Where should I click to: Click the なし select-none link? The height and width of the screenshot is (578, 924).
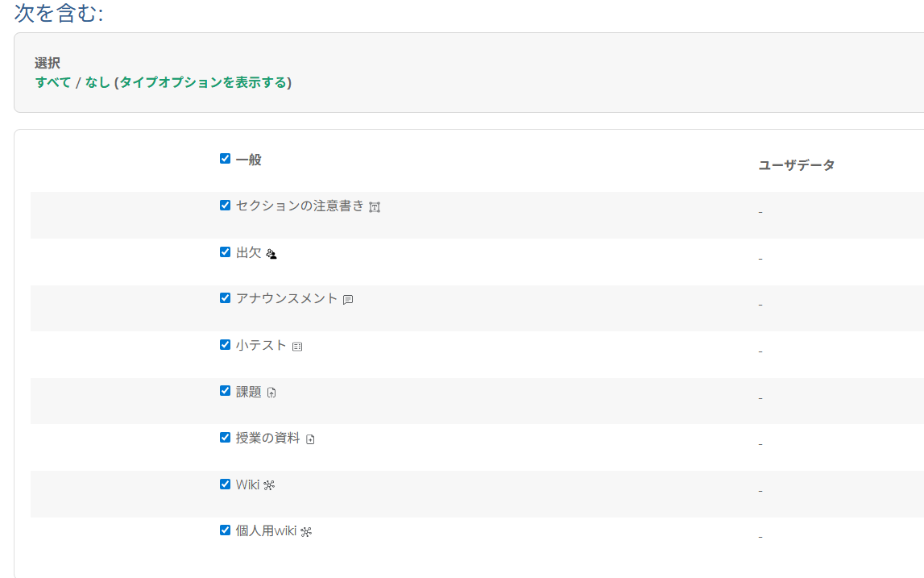[x=97, y=82]
